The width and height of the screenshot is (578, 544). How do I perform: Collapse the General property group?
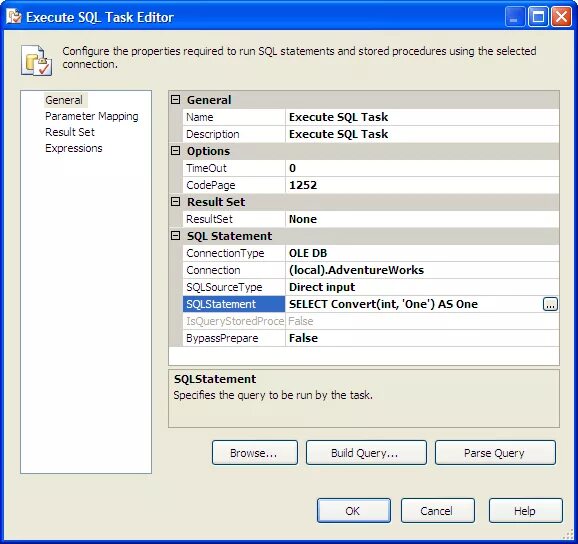point(176,100)
